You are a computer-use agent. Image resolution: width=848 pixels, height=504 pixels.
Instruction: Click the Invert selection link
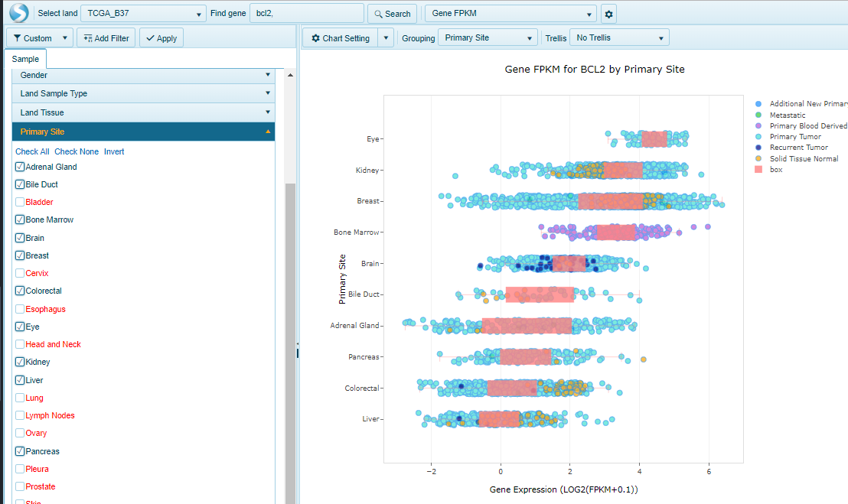pos(114,151)
